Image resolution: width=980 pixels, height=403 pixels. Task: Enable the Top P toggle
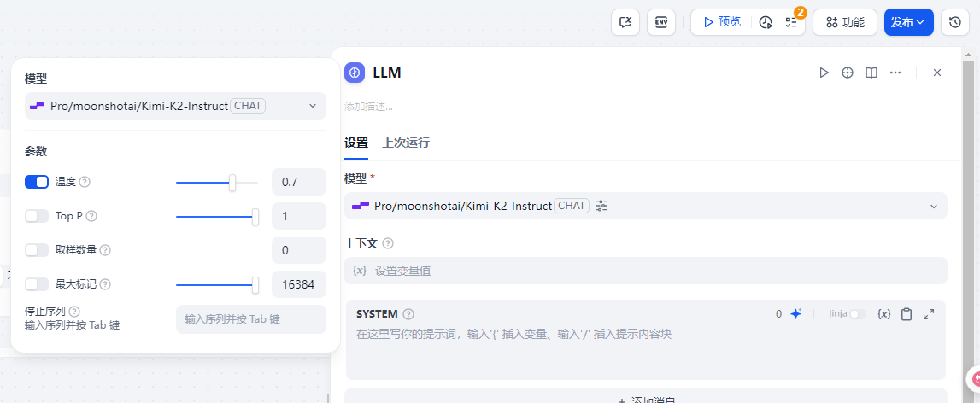tap(37, 216)
